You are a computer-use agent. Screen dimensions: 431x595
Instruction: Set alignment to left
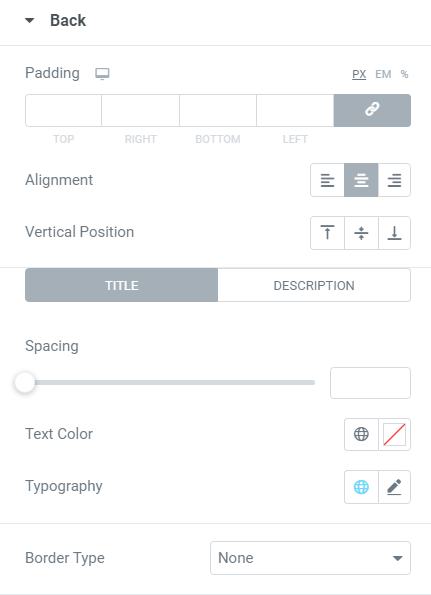tap(327, 180)
